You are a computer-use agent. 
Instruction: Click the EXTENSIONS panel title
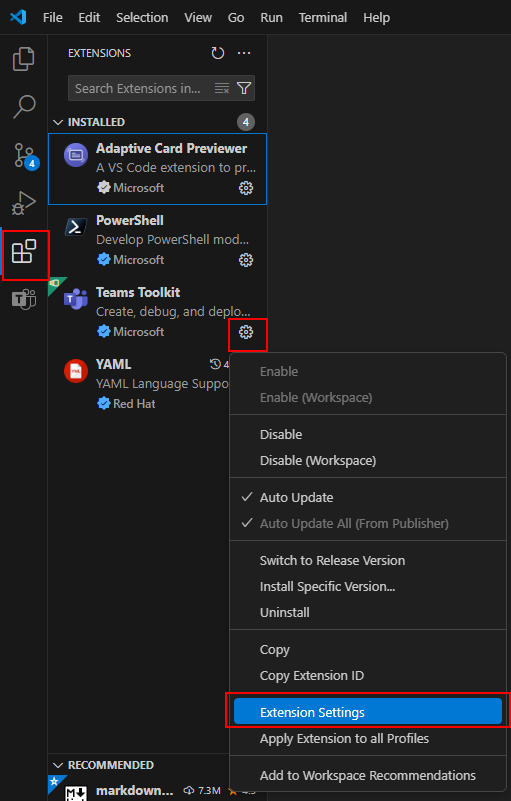(99, 53)
